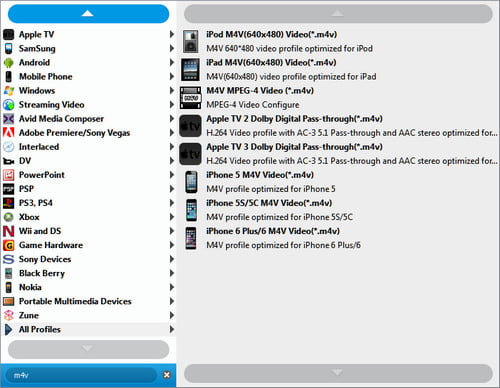Viewport: 500px width, 388px height.
Task: Click the Mobile Phone category icon
Action: pyautogui.click(x=9, y=77)
